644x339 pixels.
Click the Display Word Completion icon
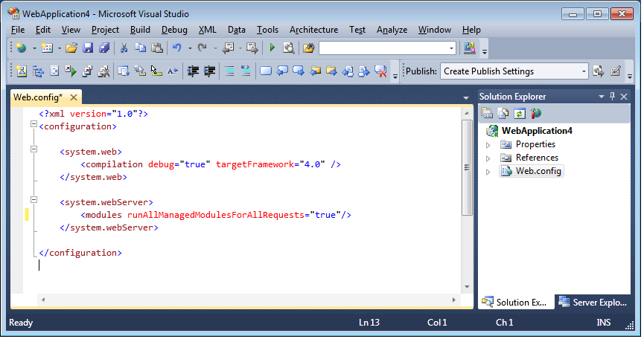pos(173,71)
